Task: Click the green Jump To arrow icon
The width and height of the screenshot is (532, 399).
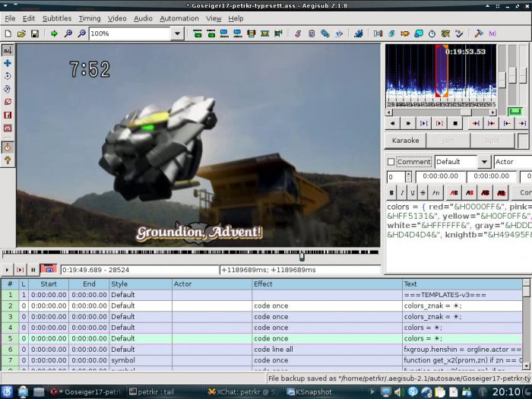Action: pos(54,33)
